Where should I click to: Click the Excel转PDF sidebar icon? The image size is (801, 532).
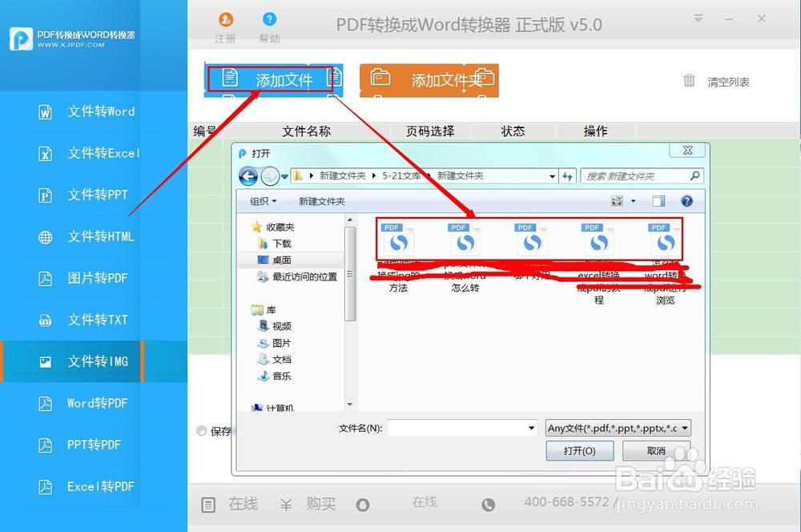pyautogui.click(x=46, y=486)
